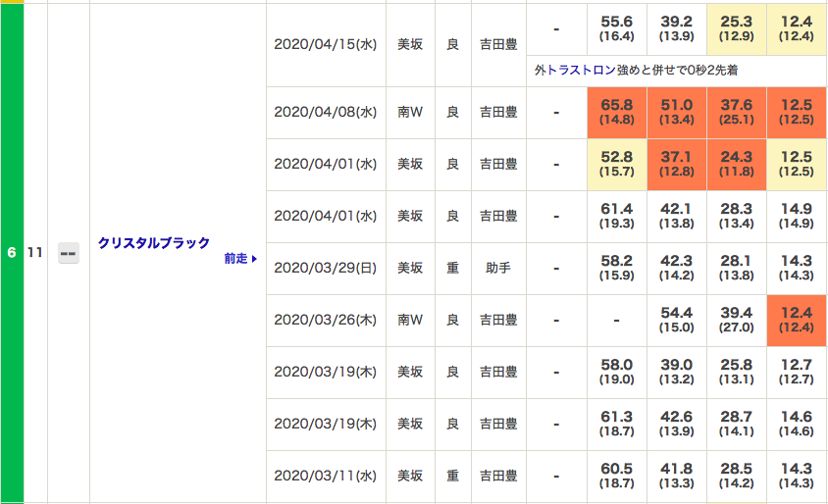
Task: Click the 28.5 (14.2) time cell
Action: coord(737,476)
